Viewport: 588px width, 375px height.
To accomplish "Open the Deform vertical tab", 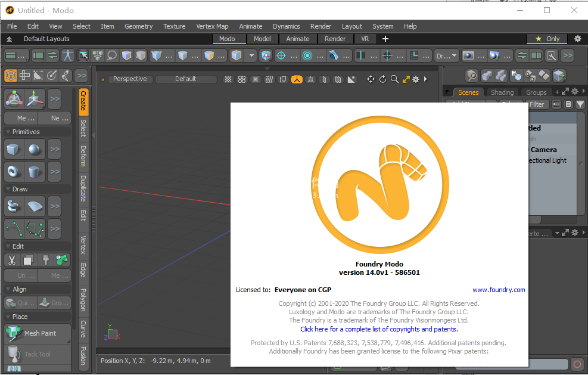I will [83, 156].
